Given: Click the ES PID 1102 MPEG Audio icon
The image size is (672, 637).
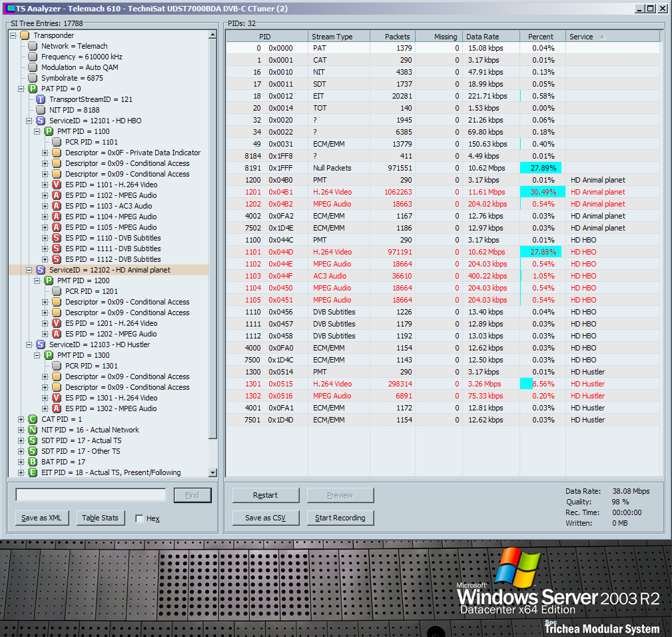Looking at the screenshot, I should [x=57, y=195].
